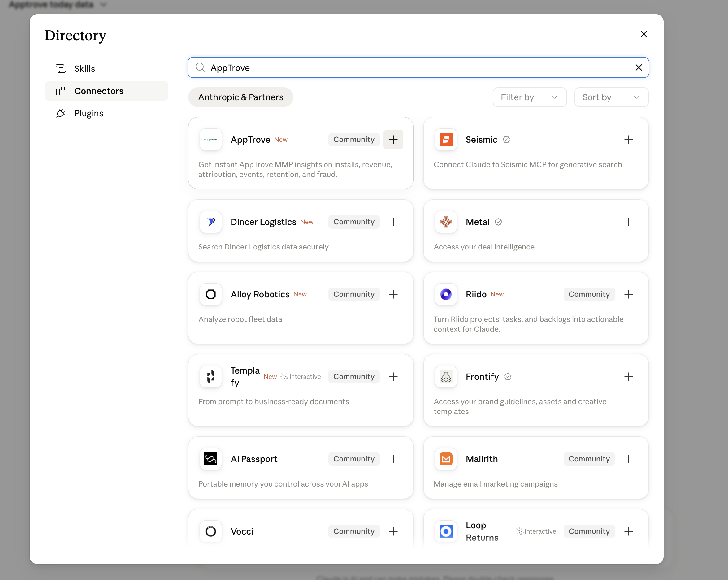Click the Community tag on Templafy card
The width and height of the screenshot is (728, 580).
pos(354,376)
